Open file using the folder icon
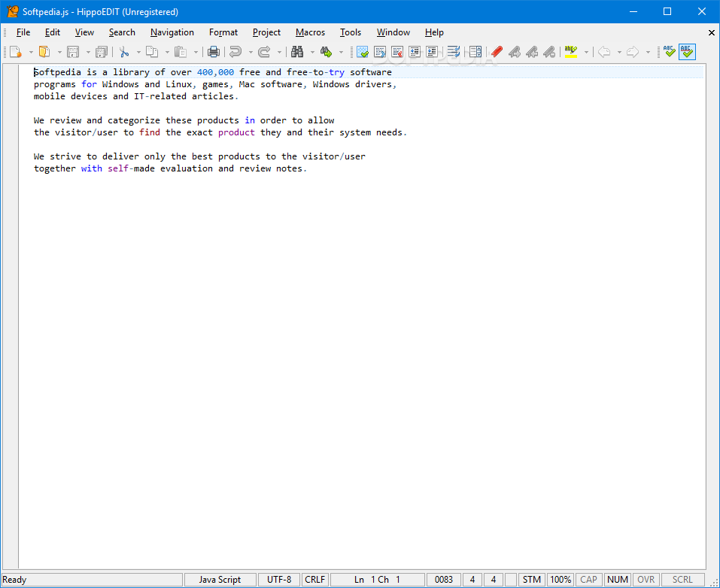 pos(44,52)
